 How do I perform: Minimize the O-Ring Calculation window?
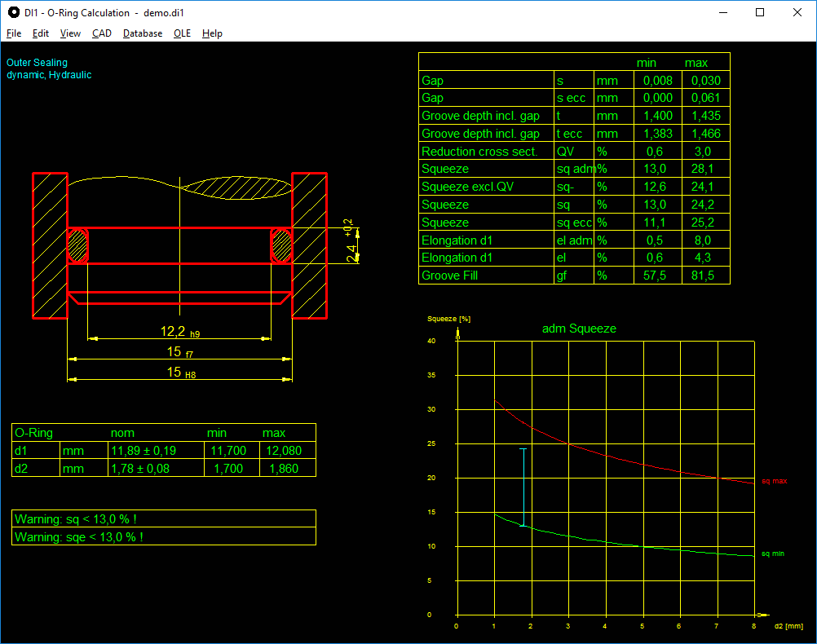point(722,12)
